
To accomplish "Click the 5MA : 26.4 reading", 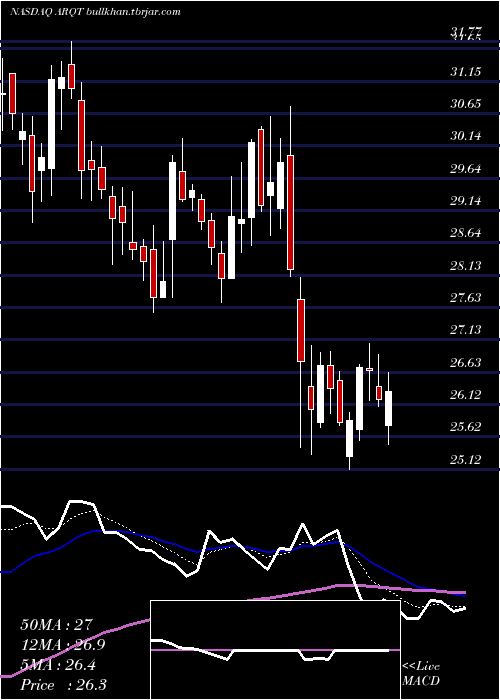I will tap(58, 666).
